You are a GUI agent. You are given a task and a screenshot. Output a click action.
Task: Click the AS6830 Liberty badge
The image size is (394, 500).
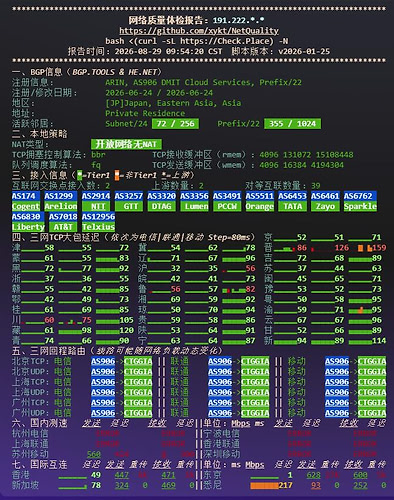(28, 222)
